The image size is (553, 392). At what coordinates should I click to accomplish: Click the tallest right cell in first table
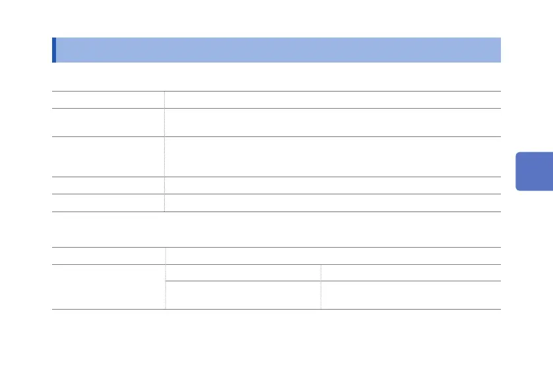pyautogui.click(x=332, y=156)
